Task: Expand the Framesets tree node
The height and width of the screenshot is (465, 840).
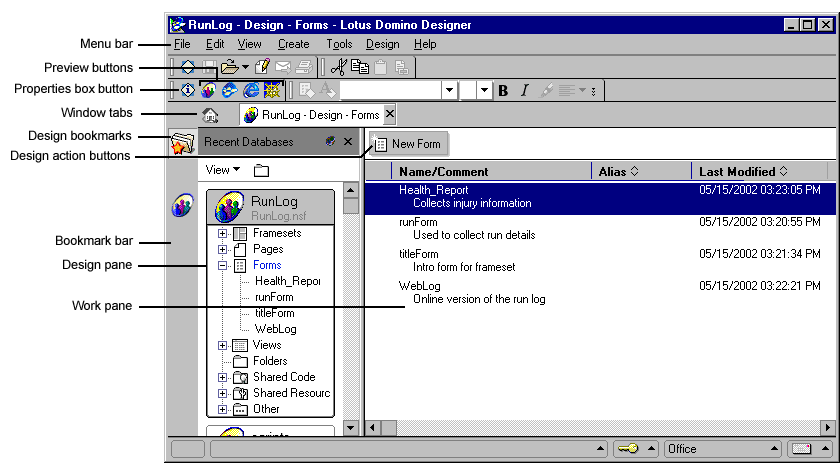Action: coord(223,234)
